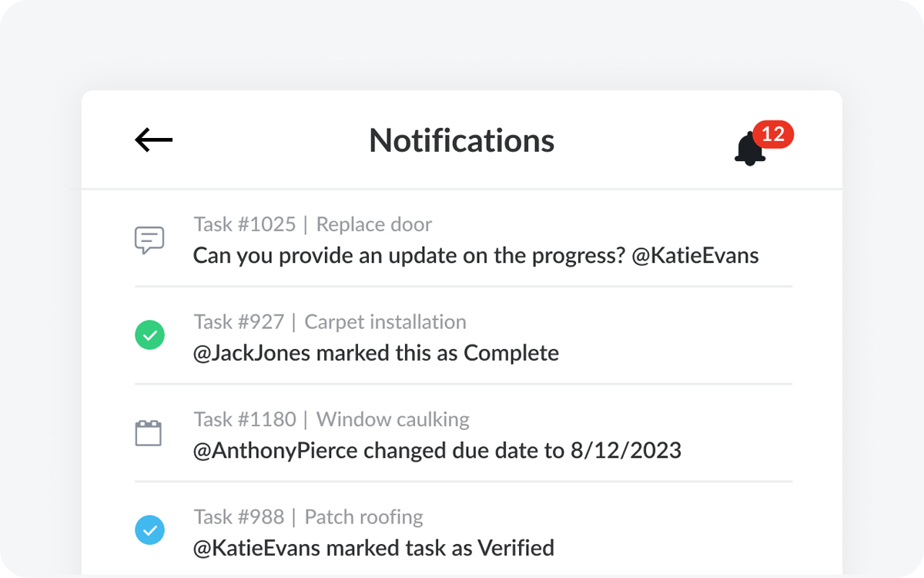
Task: Click the progress update request message
Action: click(408, 256)
